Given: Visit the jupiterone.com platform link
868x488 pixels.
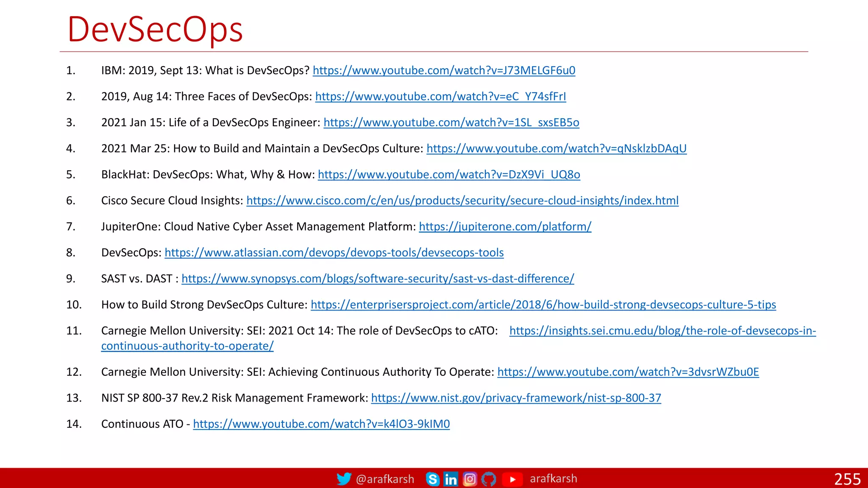Looking at the screenshot, I should coord(505,227).
